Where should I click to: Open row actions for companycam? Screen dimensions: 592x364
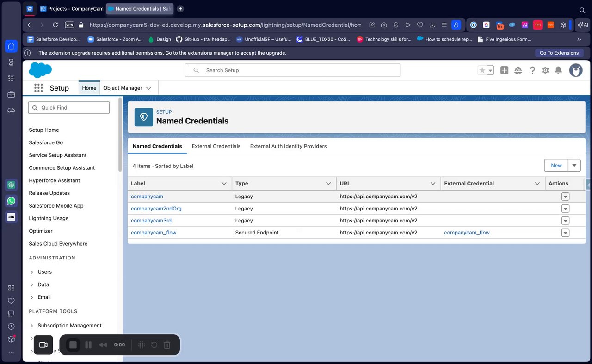pos(565,197)
